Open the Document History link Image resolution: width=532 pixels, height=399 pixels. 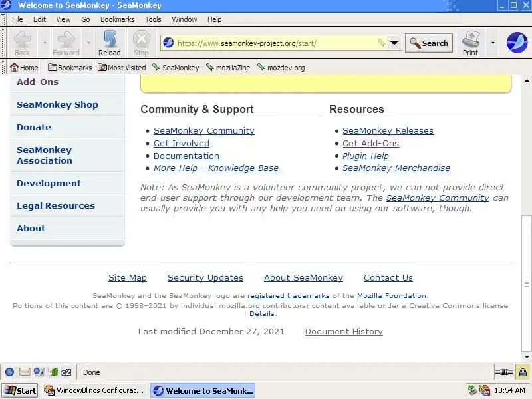[x=344, y=331]
